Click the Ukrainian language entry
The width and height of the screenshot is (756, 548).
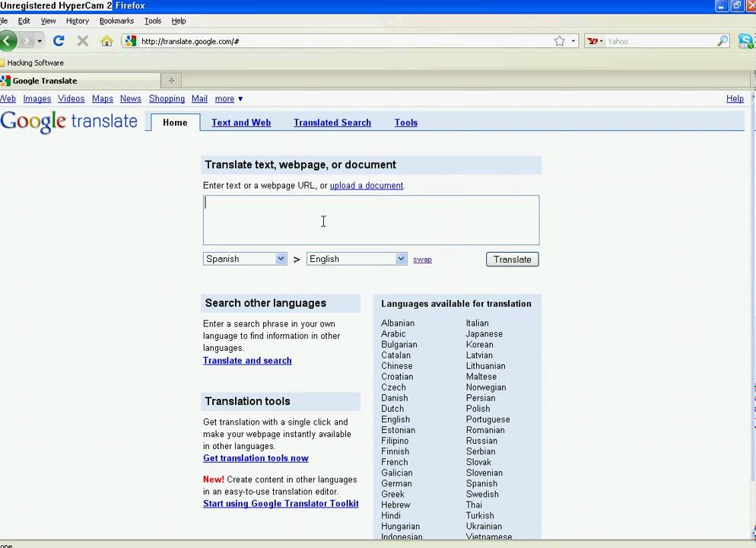click(484, 526)
